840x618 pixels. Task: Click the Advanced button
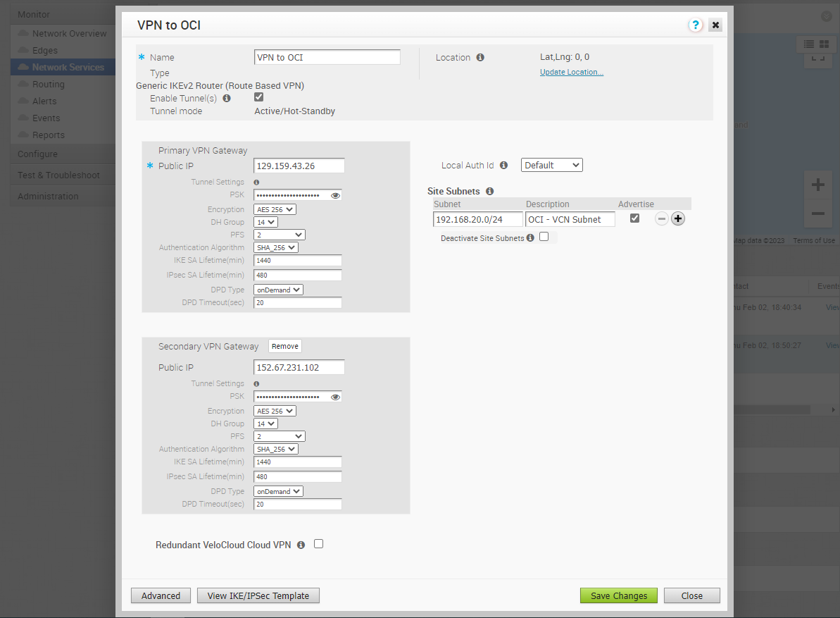(161, 595)
